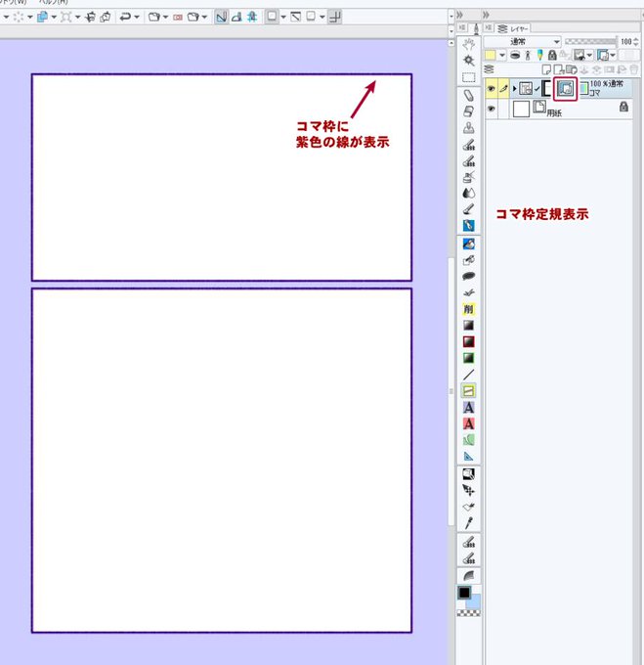Click the new raster layer icon
This screenshot has height=665, width=644.
(546, 69)
